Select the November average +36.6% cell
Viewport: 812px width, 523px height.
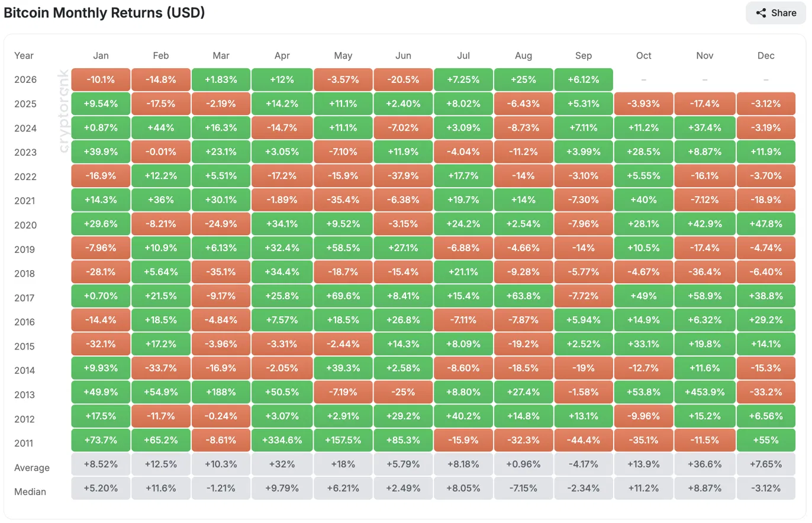(x=705, y=464)
